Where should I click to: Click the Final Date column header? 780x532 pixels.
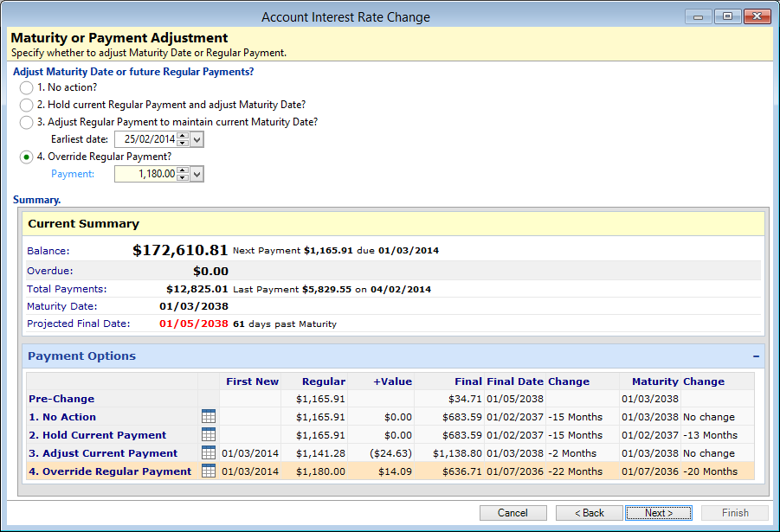515,381
